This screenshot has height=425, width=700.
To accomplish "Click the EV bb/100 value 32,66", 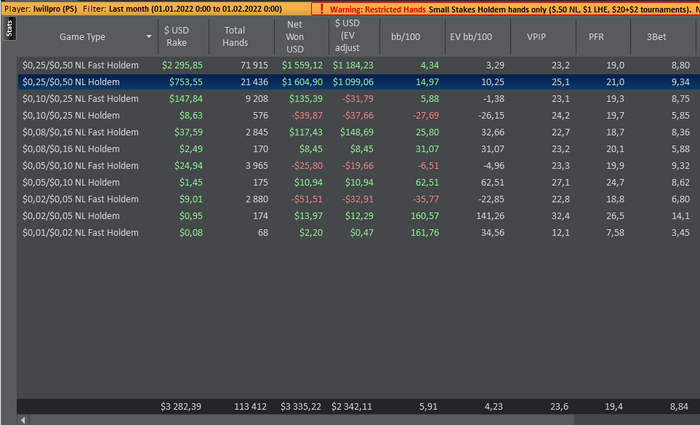I will pos(492,132).
